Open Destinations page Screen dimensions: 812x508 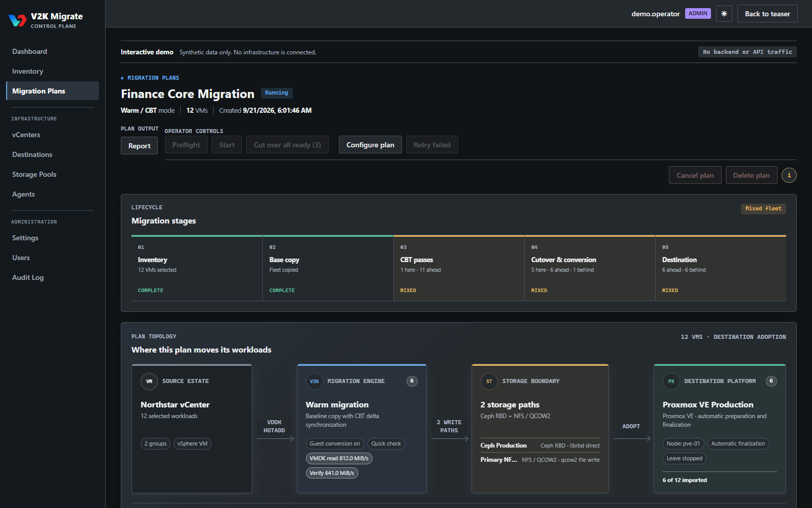pos(52,154)
